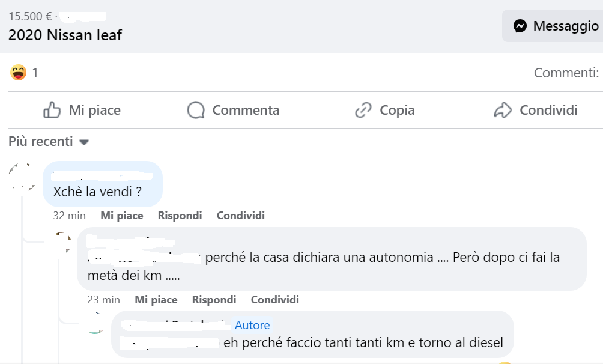Open avatar of the "Xchè la vendi ?" commenter

pos(22,177)
